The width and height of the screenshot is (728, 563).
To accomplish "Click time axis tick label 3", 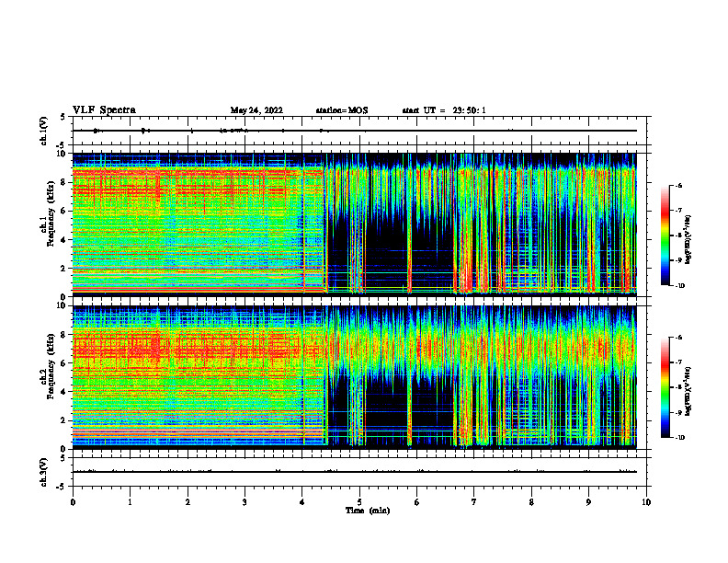I will [x=245, y=502].
